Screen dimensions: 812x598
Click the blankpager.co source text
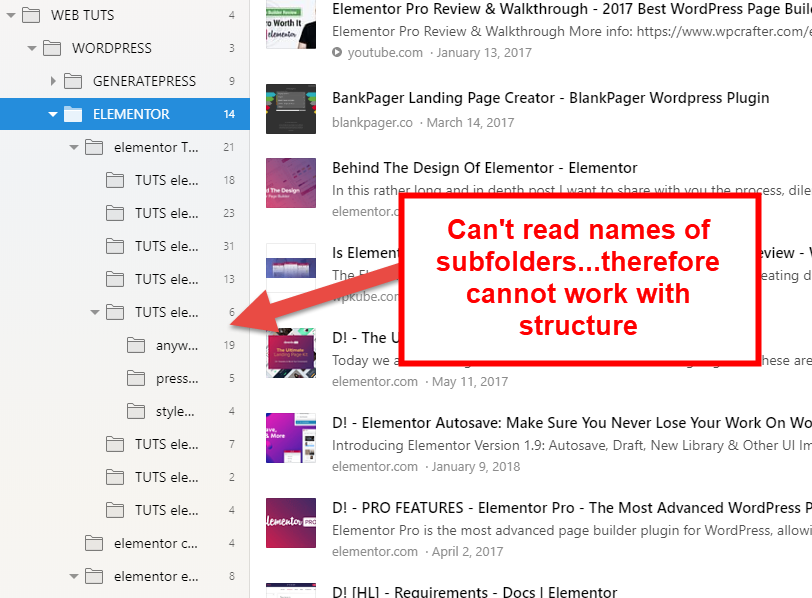pos(372,123)
